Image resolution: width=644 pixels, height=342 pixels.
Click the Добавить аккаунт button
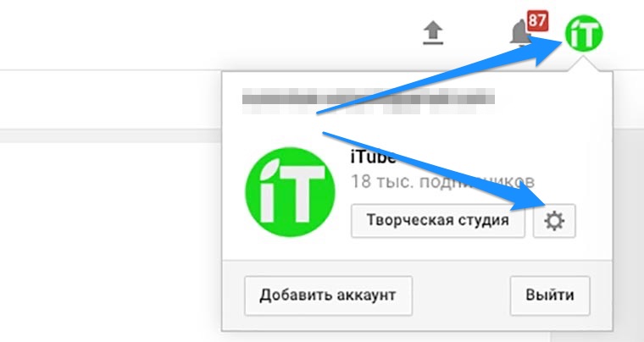328,295
